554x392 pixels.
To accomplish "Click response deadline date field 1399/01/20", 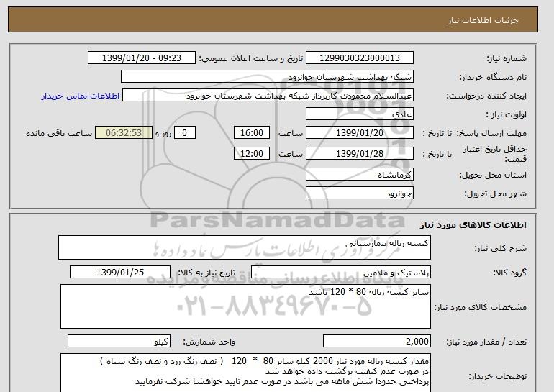I will pyautogui.click(x=359, y=133).
